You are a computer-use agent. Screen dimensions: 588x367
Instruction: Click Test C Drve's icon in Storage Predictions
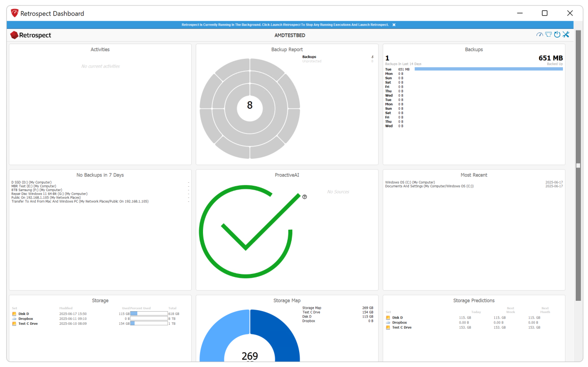click(388, 327)
